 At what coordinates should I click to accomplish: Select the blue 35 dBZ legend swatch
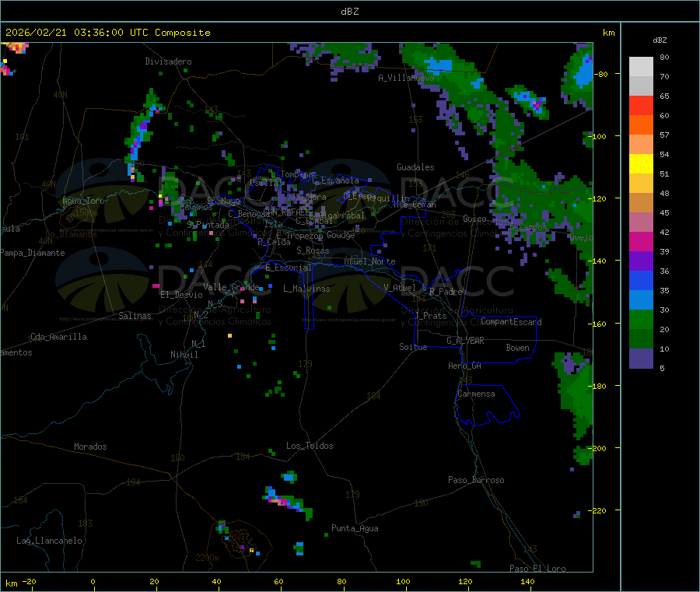coord(641,280)
